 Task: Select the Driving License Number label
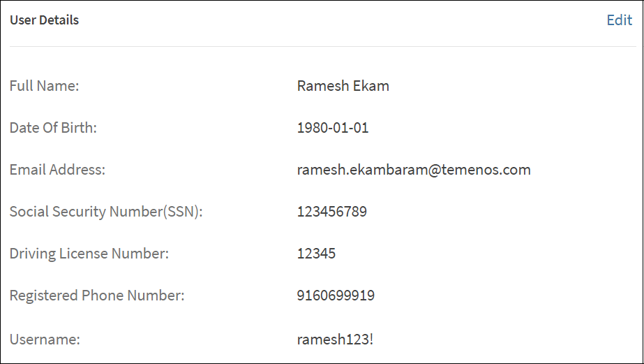[x=89, y=254]
